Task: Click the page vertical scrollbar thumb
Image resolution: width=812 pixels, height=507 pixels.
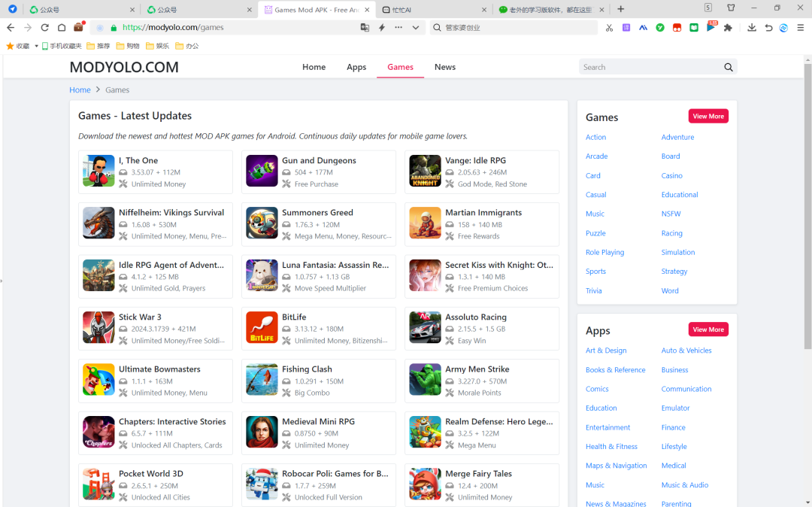Action: tap(807, 206)
